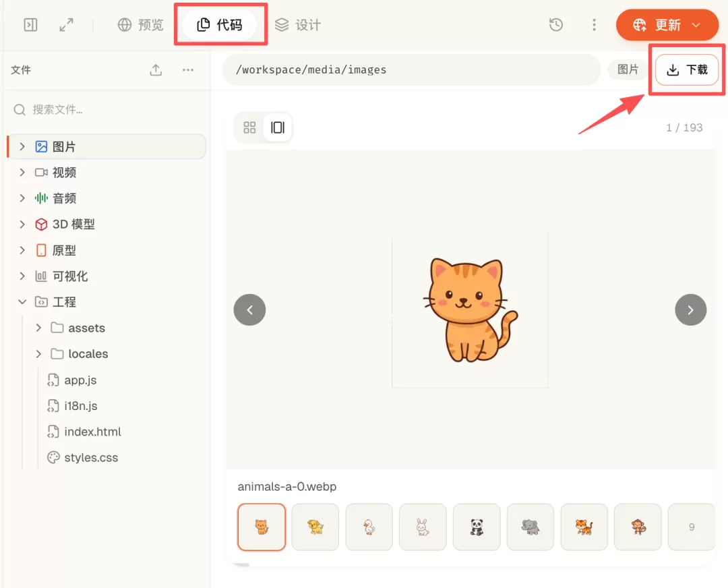
Task: Expand the 视频 tree node
Action: point(22,173)
